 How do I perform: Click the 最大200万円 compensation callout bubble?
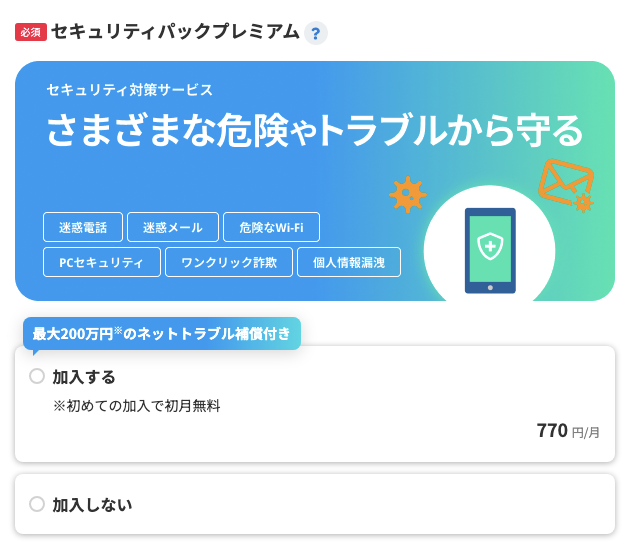click(162, 334)
